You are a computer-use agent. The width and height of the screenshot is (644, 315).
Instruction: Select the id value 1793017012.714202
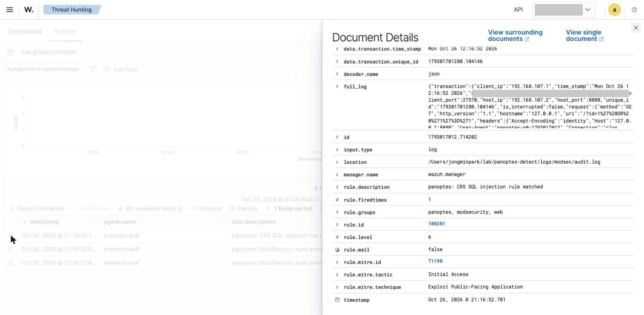[453, 137]
